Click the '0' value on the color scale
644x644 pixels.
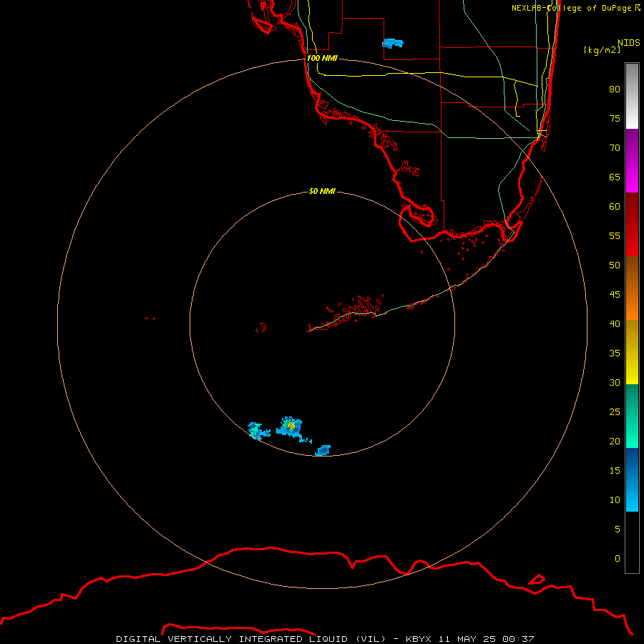tap(618, 559)
